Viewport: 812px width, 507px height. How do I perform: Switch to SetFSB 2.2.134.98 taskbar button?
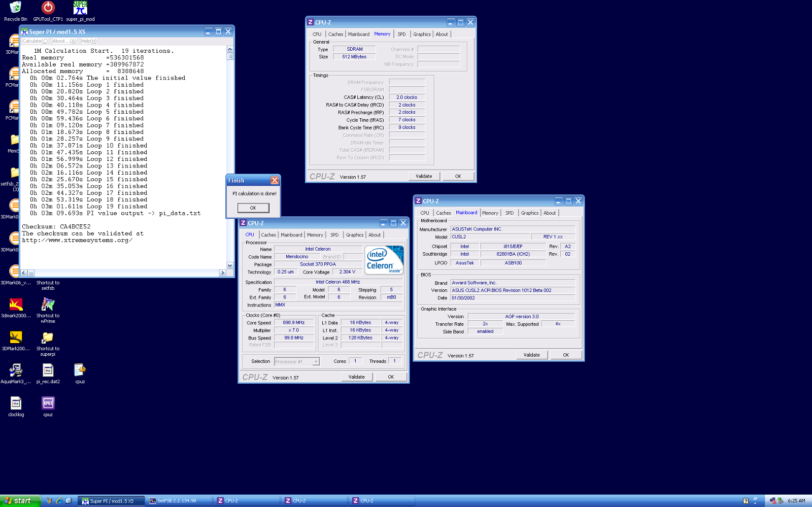tap(179, 501)
